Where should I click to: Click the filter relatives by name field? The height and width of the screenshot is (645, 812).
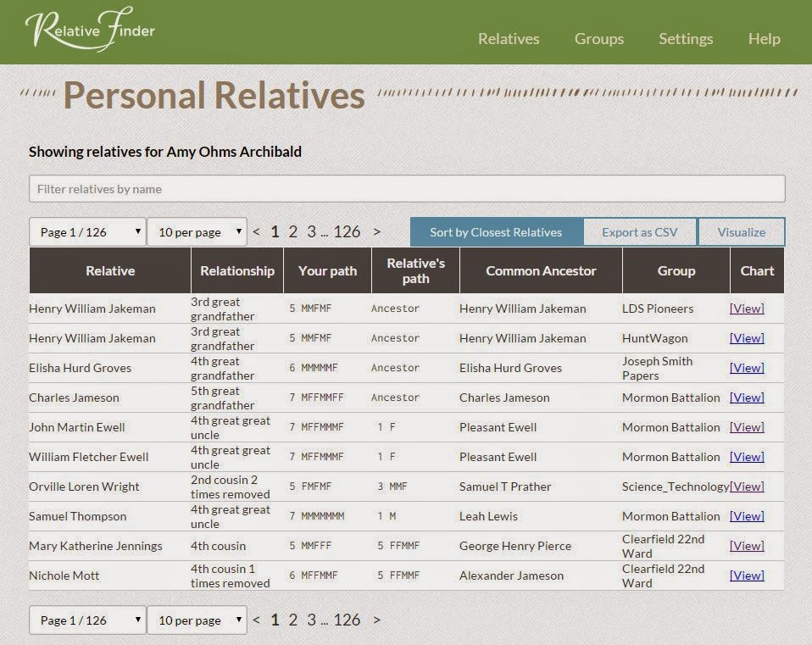pos(405,188)
